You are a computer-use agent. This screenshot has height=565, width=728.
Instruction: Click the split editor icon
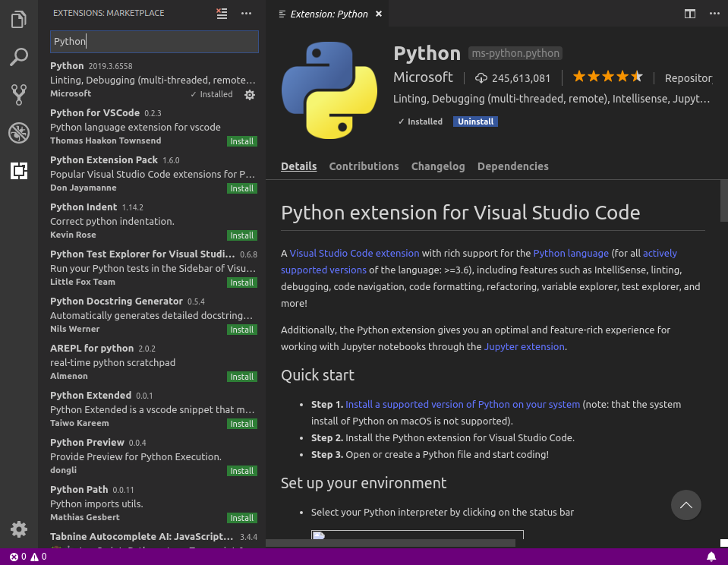(690, 14)
